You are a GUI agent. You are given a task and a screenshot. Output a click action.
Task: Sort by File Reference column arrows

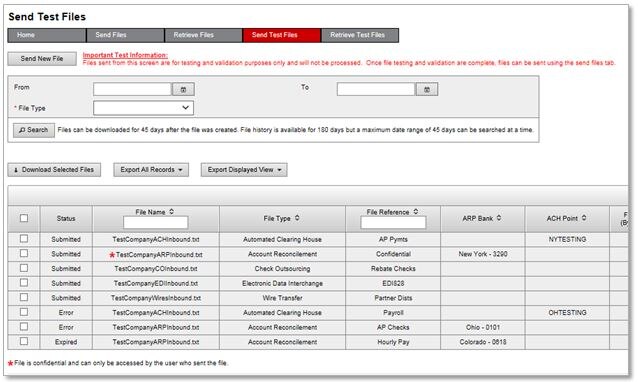(x=416, y=212)
